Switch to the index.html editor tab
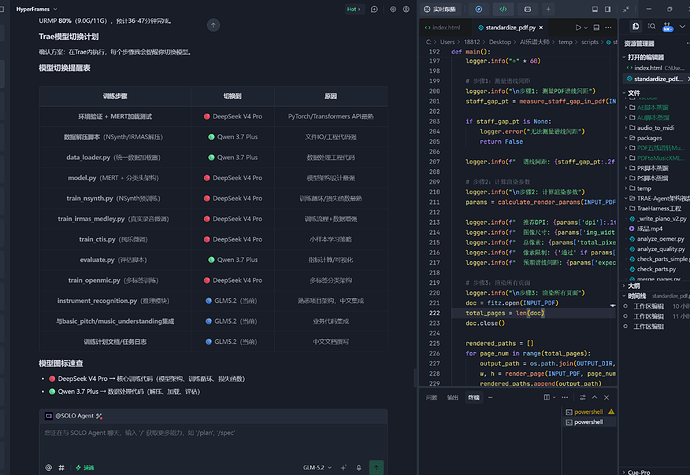Viewport: 690px width, 475px height. coord(443,27)
